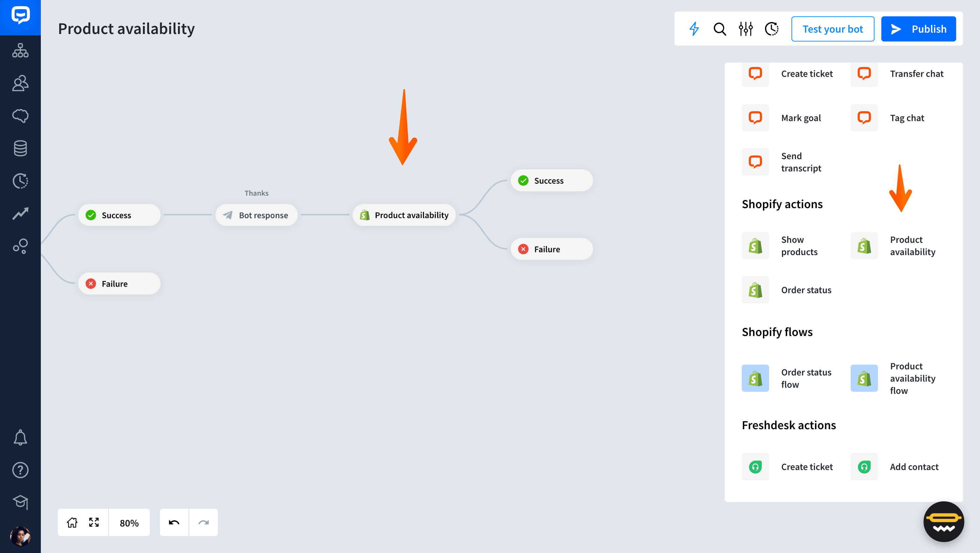Select the left Success node
980x553 pixels.
tap(119, 215)
